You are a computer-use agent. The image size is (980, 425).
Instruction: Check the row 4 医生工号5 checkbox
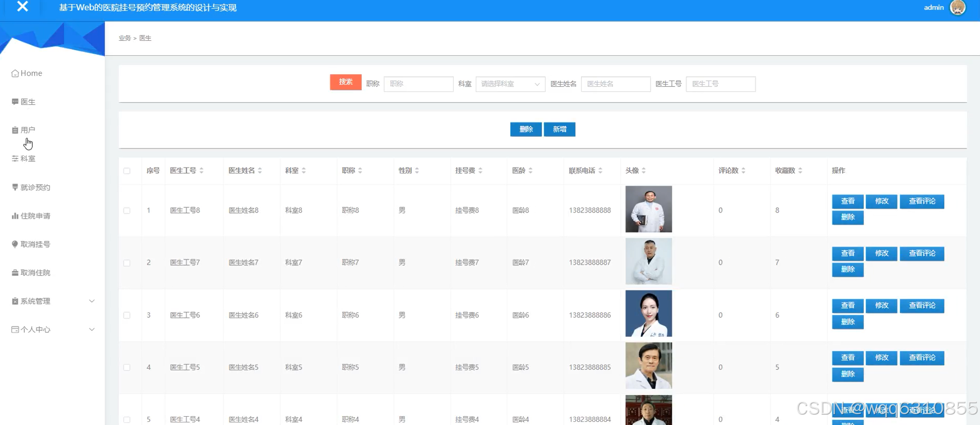(x=127, y=367)
